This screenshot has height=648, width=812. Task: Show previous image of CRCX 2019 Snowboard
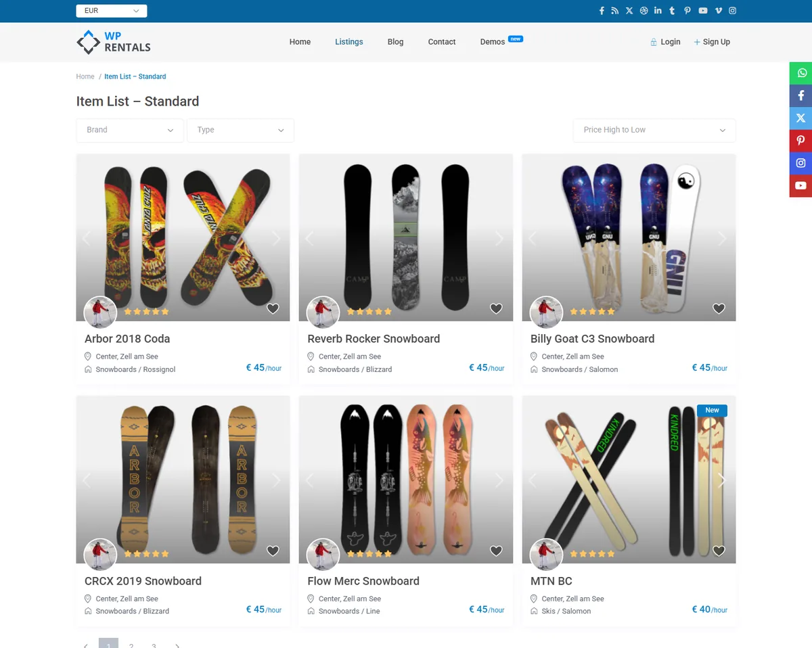pyautogui.click(x=86, y=480)
